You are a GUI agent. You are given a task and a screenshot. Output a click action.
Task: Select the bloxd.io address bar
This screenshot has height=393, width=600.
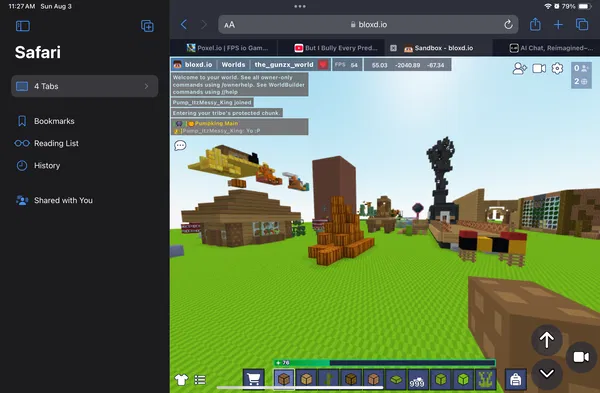click(x=368, y=24)
